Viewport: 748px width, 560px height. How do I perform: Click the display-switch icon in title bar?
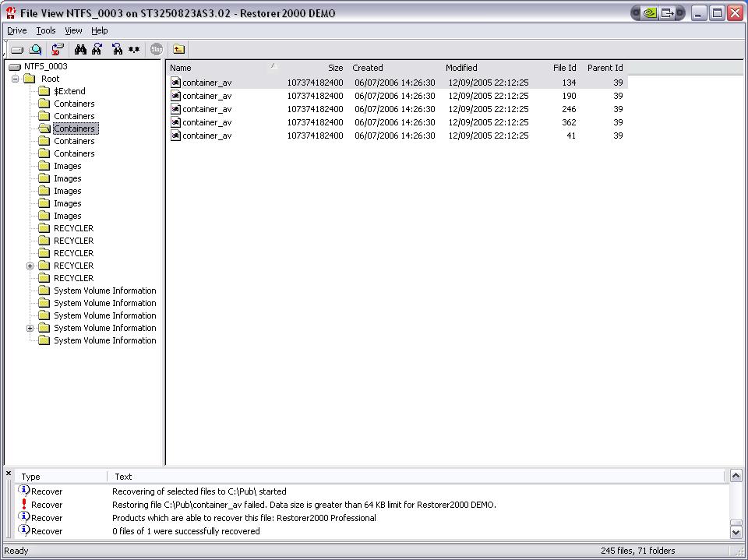click(x=667, y=13)
